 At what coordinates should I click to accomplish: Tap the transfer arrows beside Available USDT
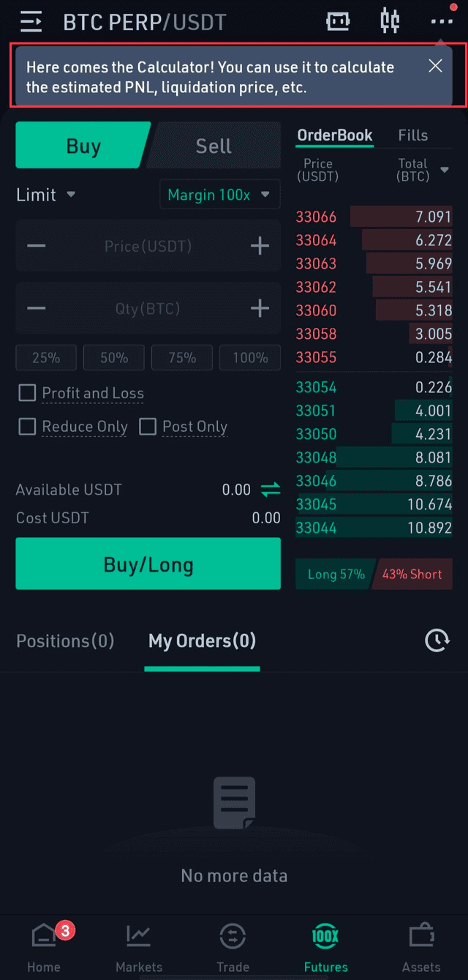(271, 490)
